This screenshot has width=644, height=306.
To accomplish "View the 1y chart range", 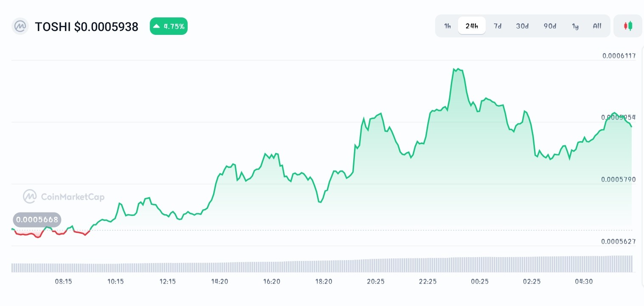I will coord(575,26).
